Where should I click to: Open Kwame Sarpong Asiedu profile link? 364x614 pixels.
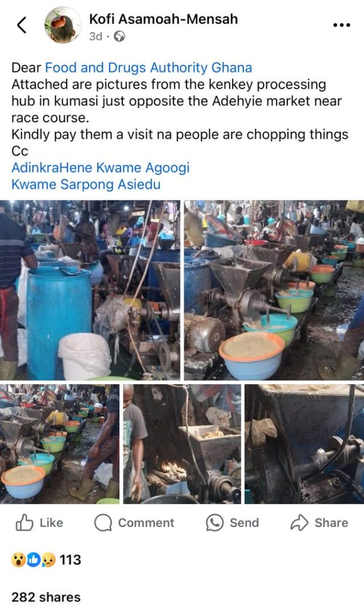(x=86, y=184)
